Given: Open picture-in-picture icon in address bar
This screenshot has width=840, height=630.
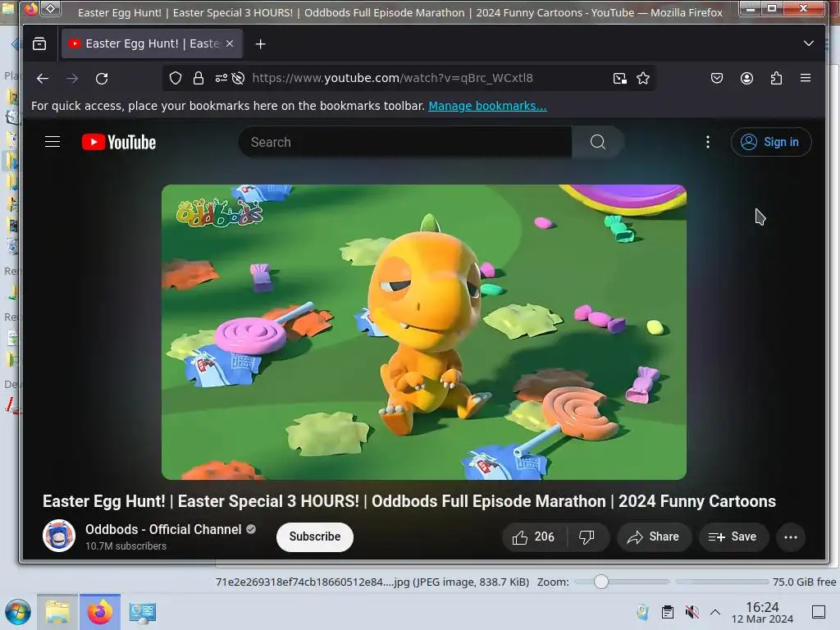Looking at the screenshot, I should pos(620,78).
